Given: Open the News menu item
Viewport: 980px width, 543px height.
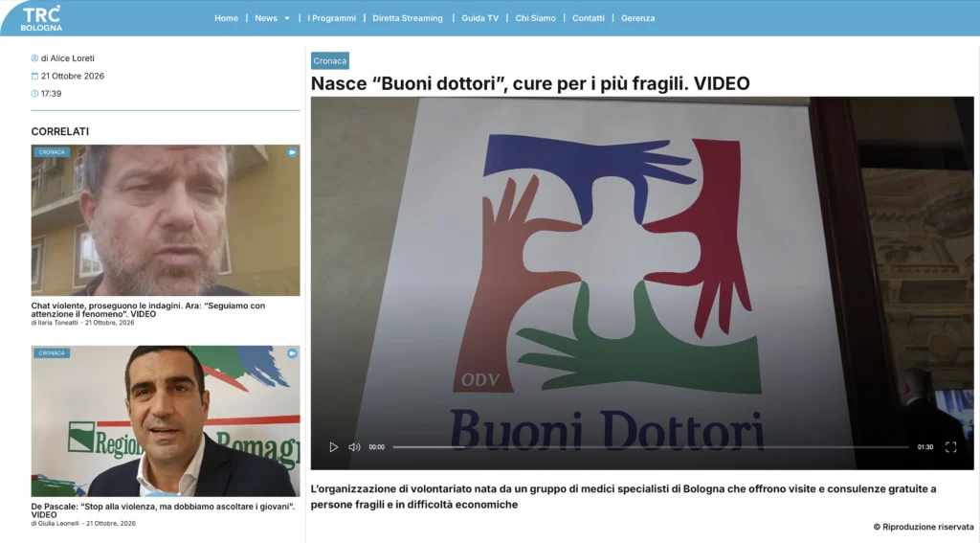Looking at the screenshot, I should (x=266, y=18).
